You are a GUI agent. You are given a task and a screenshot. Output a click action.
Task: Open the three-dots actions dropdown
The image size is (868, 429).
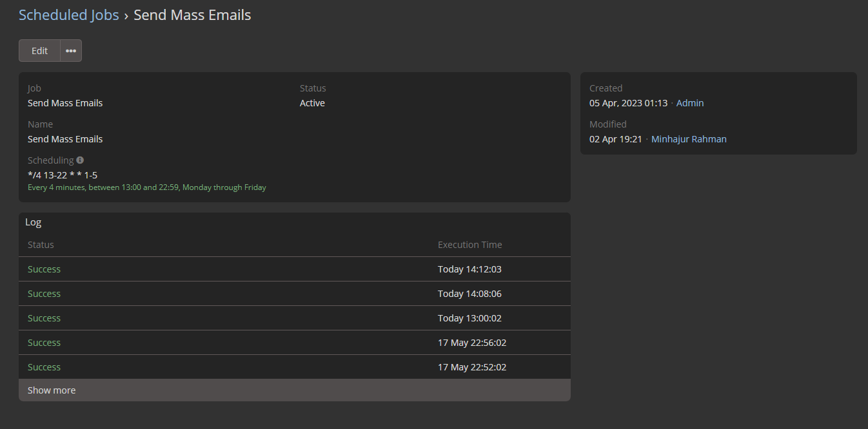tap(71, 51)
